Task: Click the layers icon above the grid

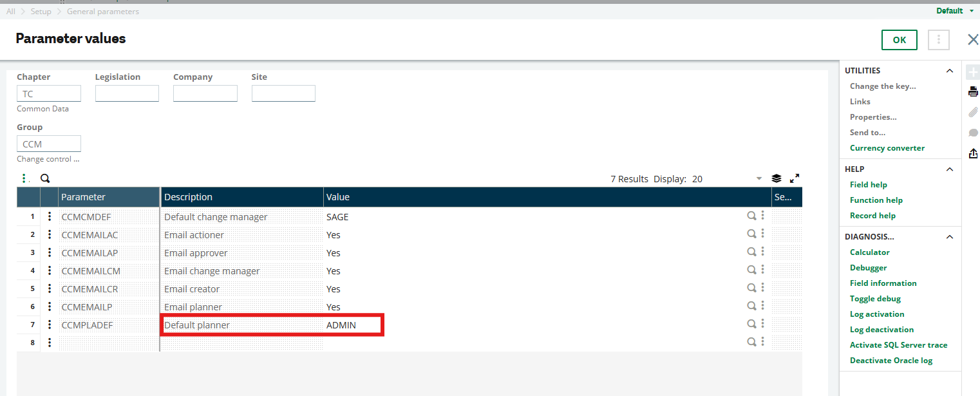Action: (x=776, y=178)
